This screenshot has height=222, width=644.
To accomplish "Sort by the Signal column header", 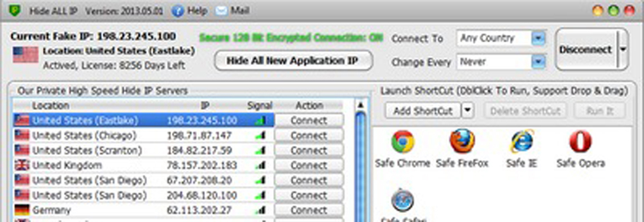I will click(x=260, y=105).
